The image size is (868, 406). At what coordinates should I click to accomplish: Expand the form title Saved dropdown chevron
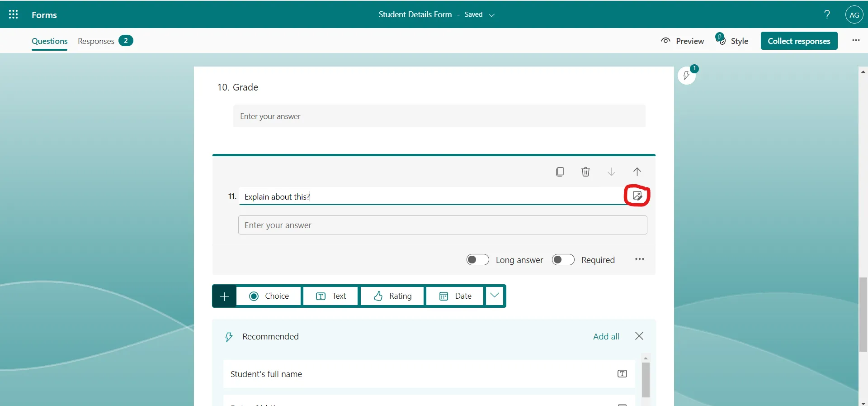pos(492,15)
